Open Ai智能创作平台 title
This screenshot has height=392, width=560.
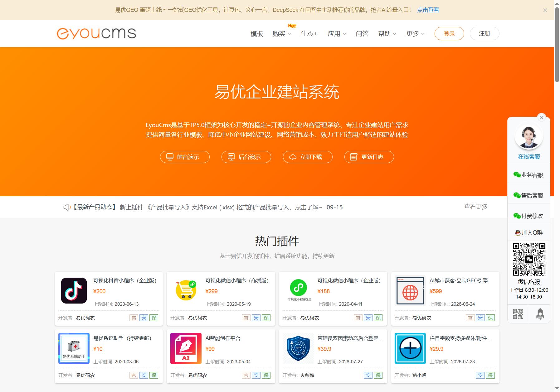[223, 338]
